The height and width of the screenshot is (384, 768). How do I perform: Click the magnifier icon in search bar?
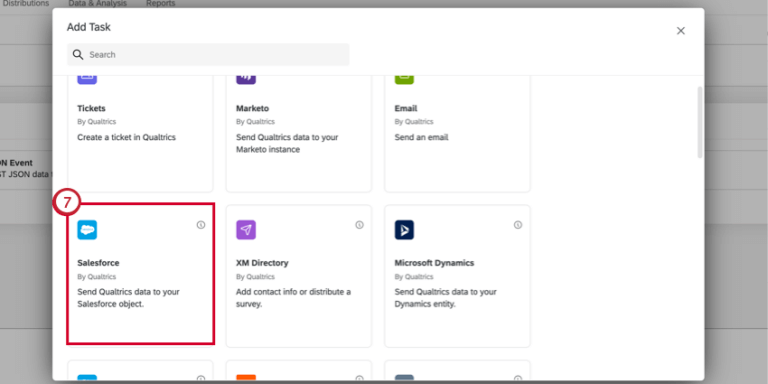coord(78,54)
